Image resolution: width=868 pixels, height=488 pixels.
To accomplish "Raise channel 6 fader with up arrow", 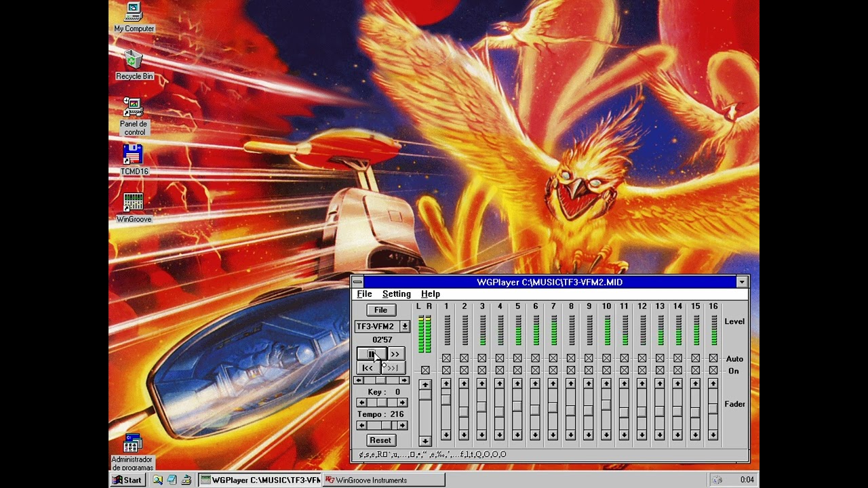I will (x=535, y=384).
